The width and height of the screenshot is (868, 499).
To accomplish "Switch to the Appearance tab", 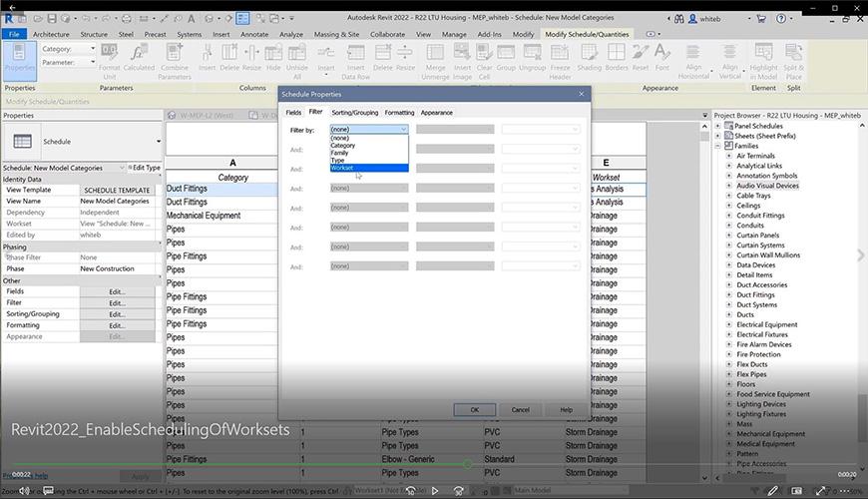I will click(436, 113).
